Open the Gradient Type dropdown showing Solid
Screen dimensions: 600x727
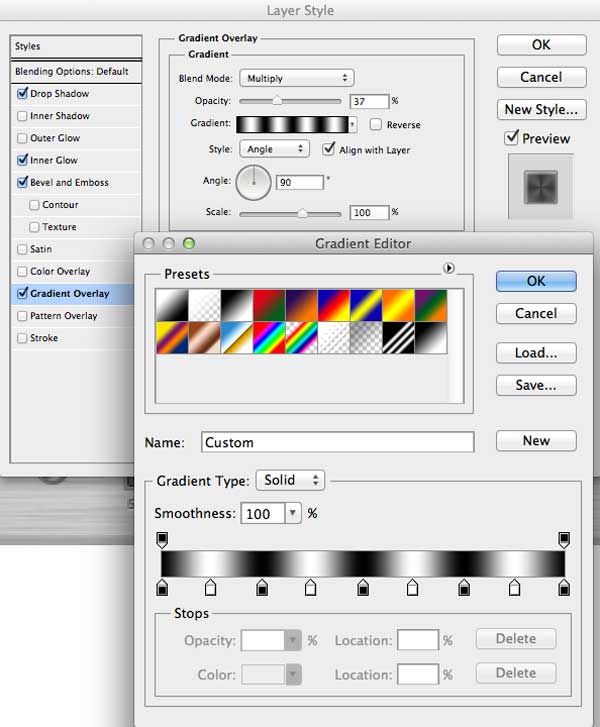290,480
